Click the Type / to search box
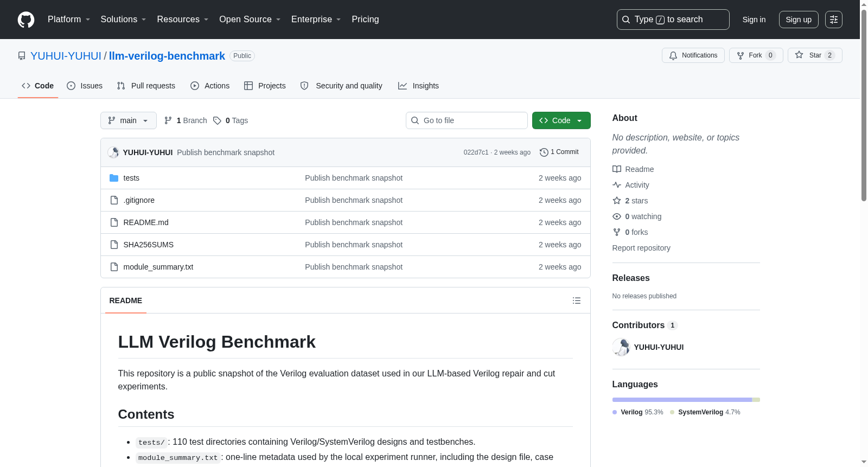 [673, 20]
